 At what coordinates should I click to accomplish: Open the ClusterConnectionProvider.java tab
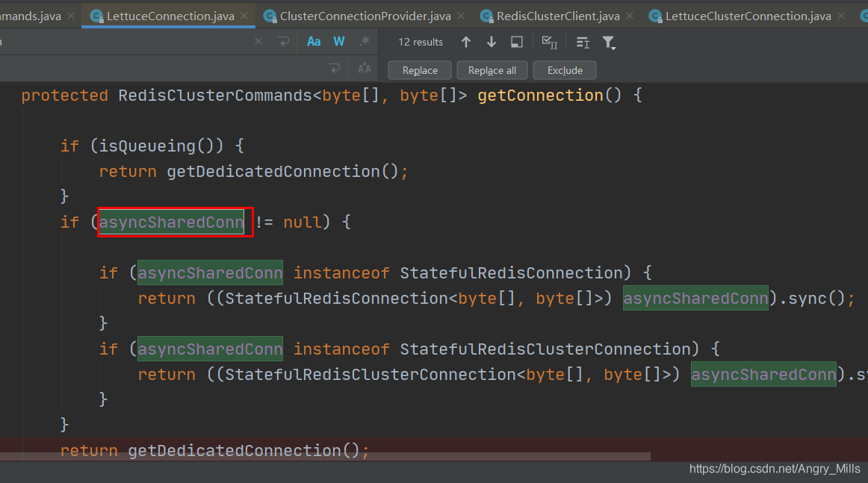[365, 16]
